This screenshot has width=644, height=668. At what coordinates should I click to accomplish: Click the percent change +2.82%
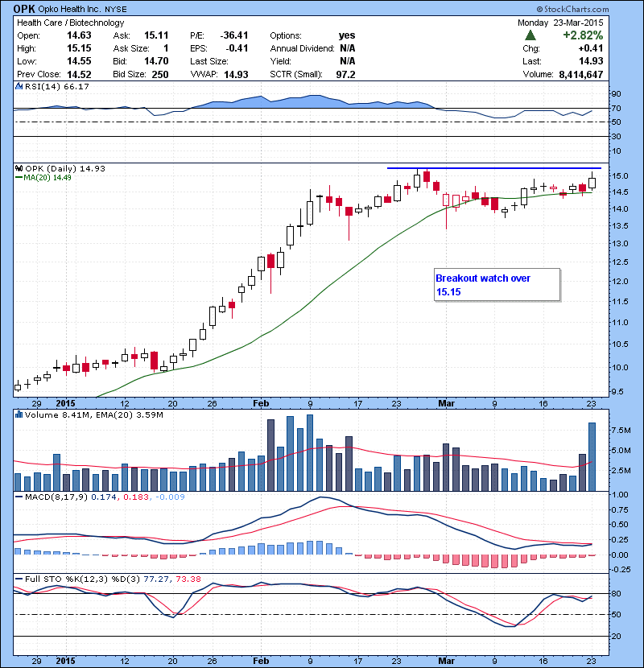pos(583,35)
